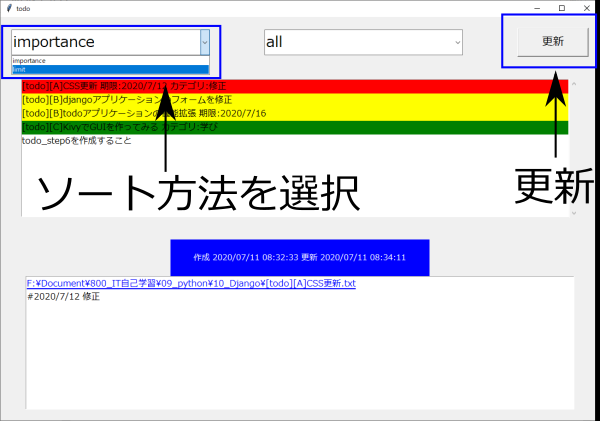This screenshot has height=421, width=600.
Task: Select the todo_step6を作成すること list row
Action: click(295, 141)
